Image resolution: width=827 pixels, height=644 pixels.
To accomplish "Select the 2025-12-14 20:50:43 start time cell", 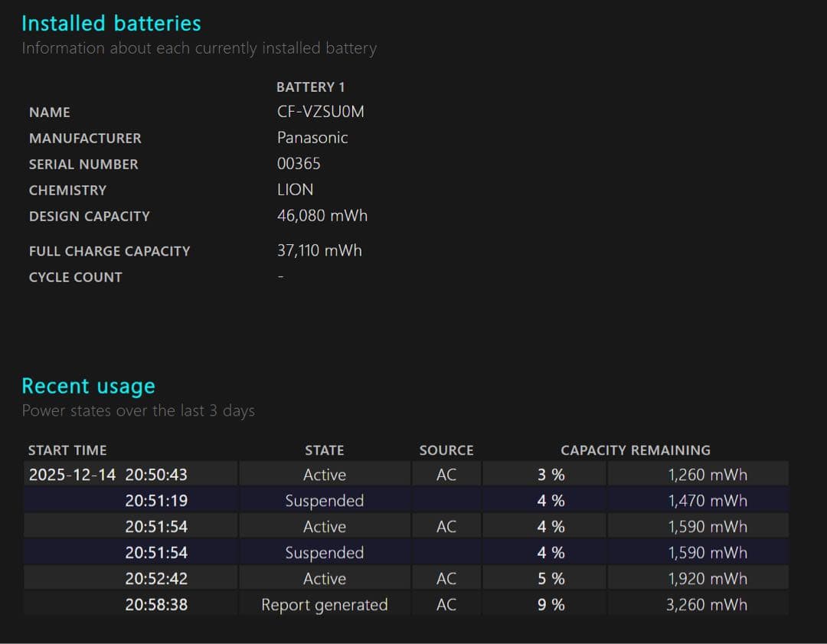I will [108, 475].
